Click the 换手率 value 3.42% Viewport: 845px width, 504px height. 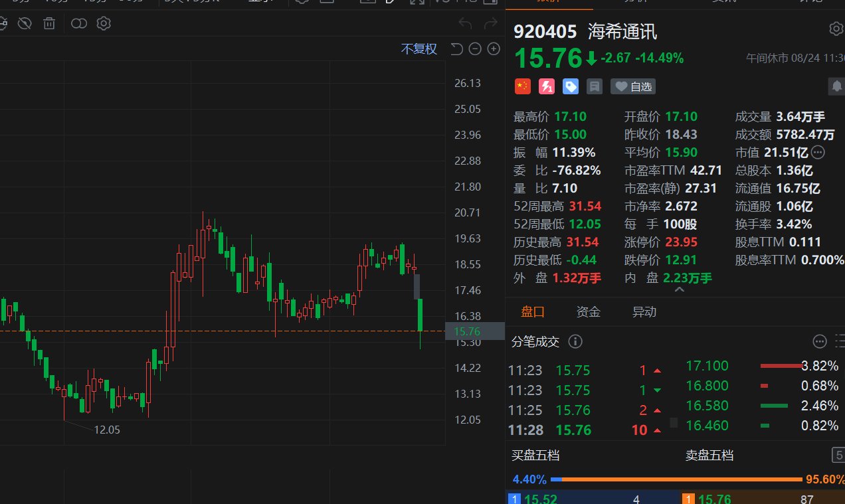click(x=795, y=224)
